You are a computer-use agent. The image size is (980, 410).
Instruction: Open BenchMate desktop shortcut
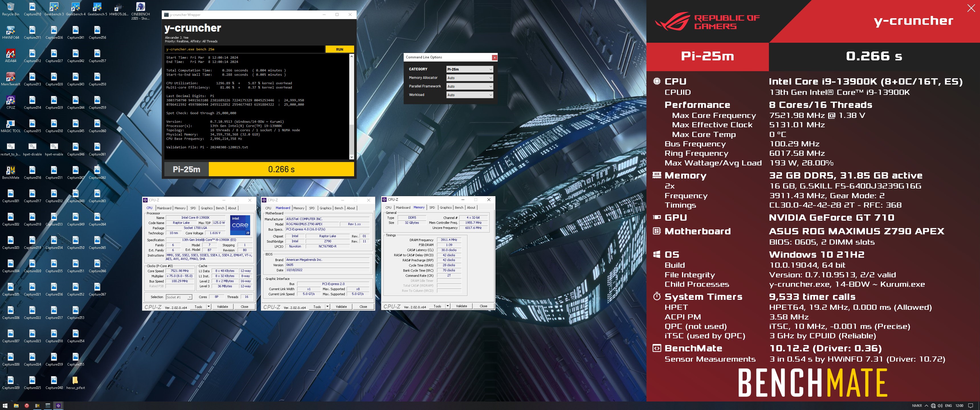pos(11,173)
